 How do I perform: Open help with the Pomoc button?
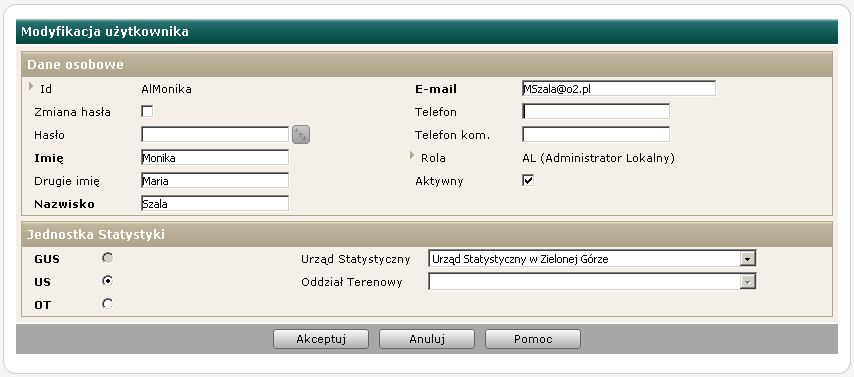(x=533, y=339)
